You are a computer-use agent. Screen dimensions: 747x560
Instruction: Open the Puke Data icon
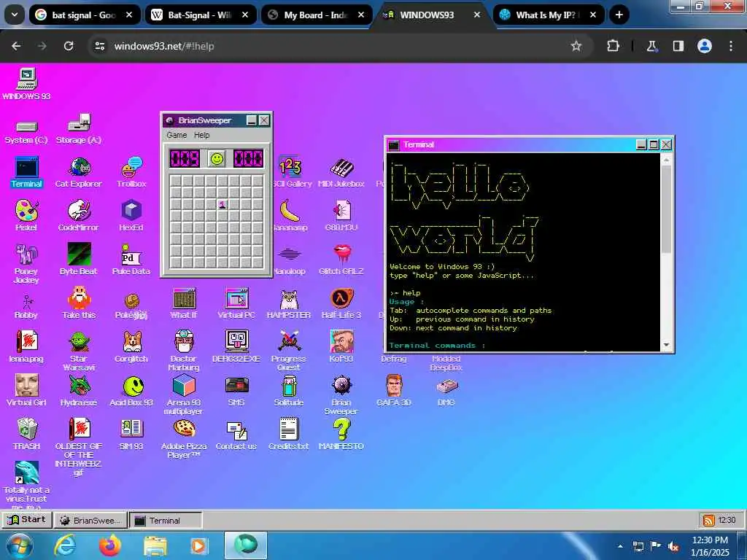131,260
